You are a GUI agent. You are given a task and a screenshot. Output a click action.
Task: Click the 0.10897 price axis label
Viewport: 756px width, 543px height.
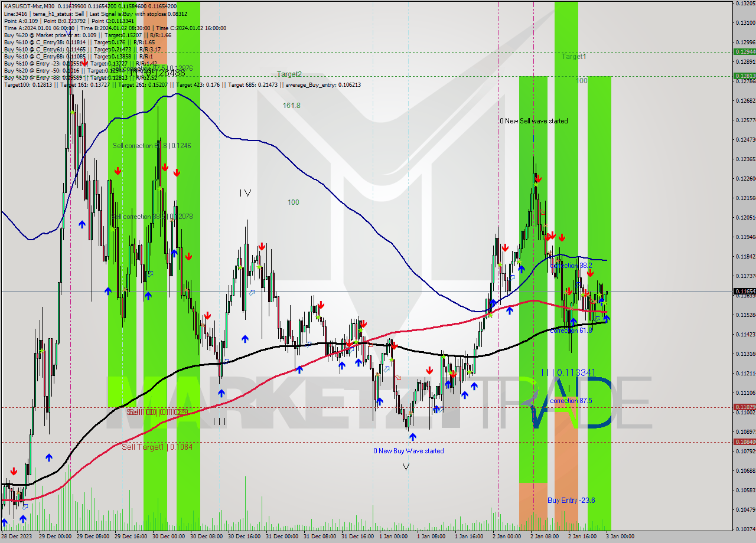745,431
